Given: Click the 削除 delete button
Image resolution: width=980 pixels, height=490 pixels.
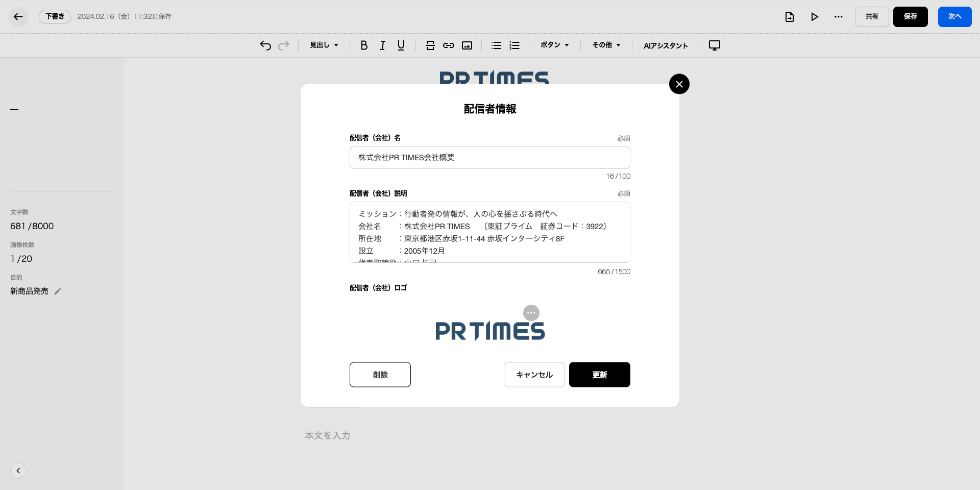Looking at the screenshot, I should 380,375.
